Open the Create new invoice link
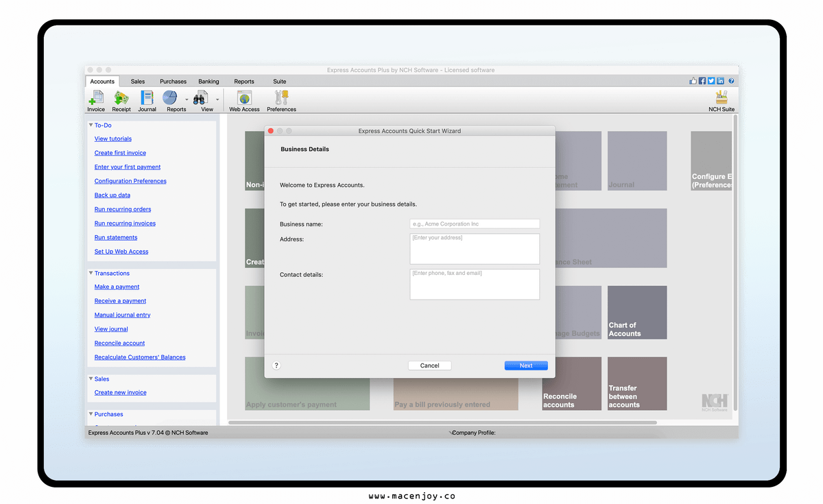Image resolution: width=823 pixels, height=504 pixels. tap(121, 392)
